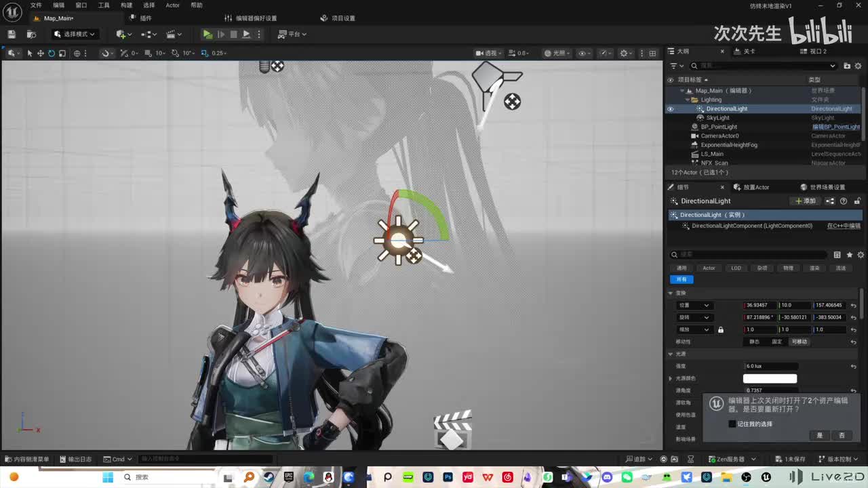Click the white light color swatch

click(x=770, y=378)
